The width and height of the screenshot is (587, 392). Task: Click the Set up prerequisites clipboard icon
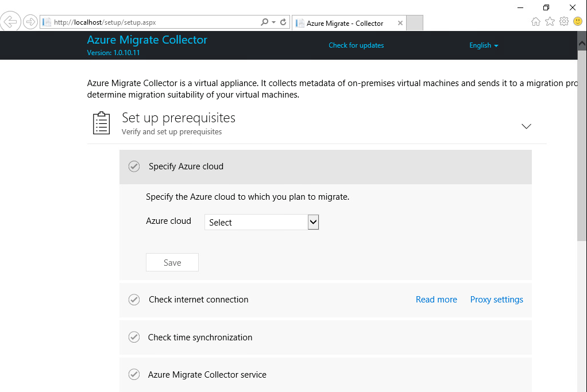point(101,123)
